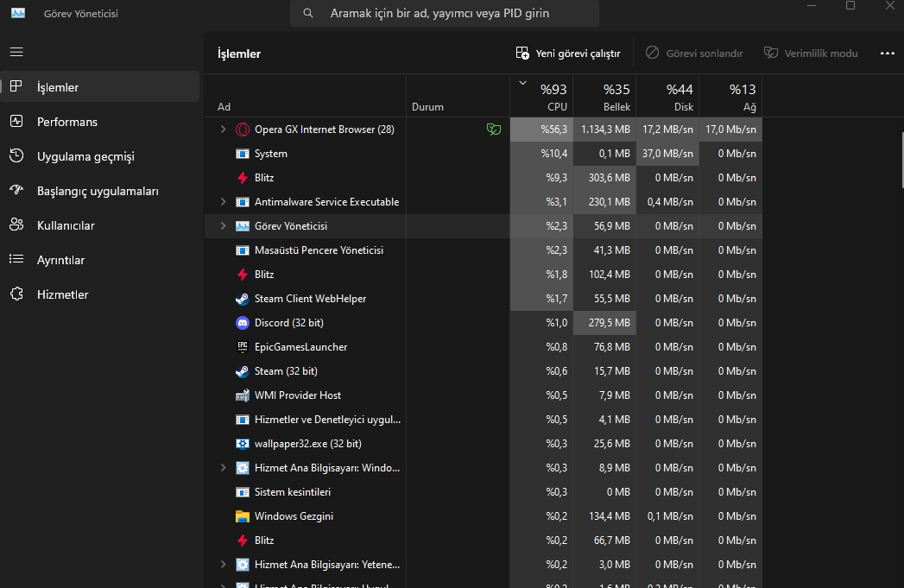
Task: Expand Hizmet Ana Bilgisayarı: Yetene... group
Action: click(x=223, y=565)
